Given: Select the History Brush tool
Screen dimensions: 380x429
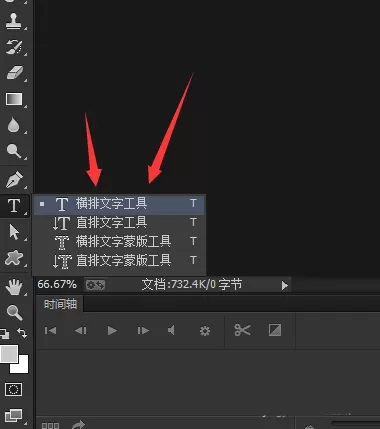Looking at the screenshot, I should (x=14, y=47).
